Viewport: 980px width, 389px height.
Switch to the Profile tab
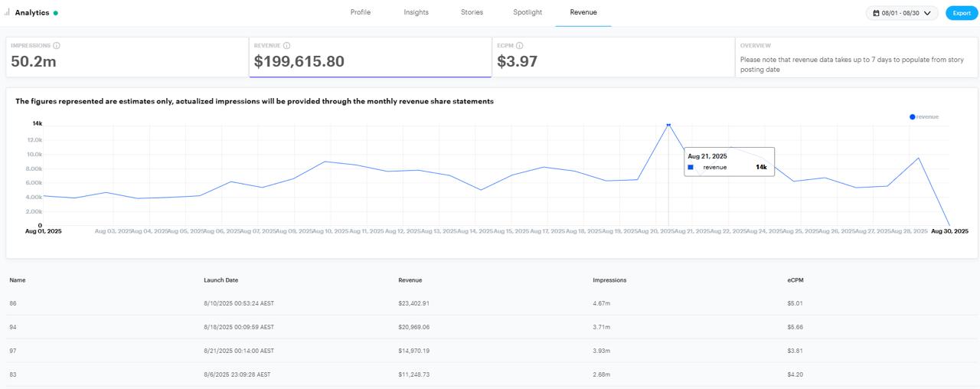360,12
